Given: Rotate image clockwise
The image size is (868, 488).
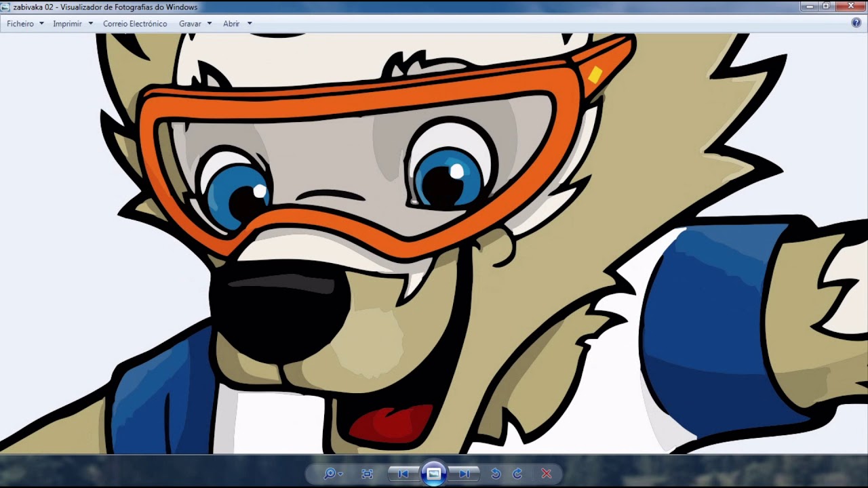Looking at the screenshot, I should 517,474.
